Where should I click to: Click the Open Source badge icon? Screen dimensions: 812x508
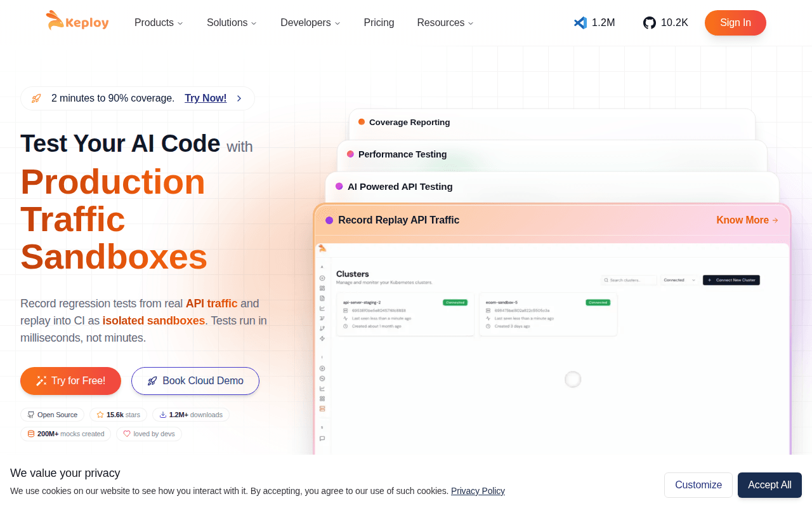click(30, 415)
